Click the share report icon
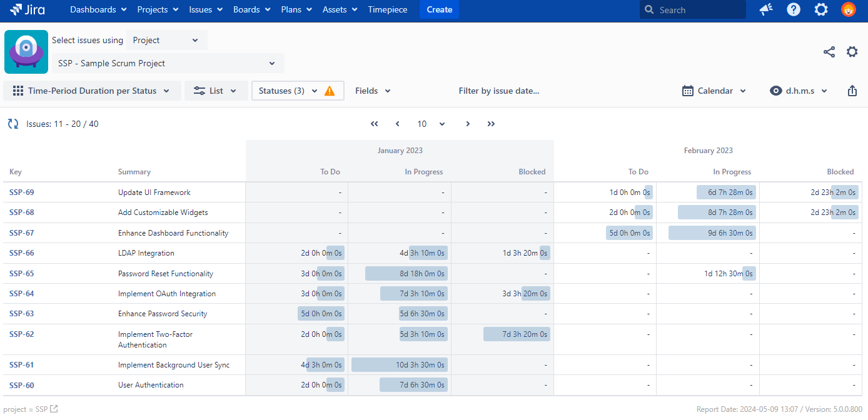 pyautogui.click(x=829, y=52)
